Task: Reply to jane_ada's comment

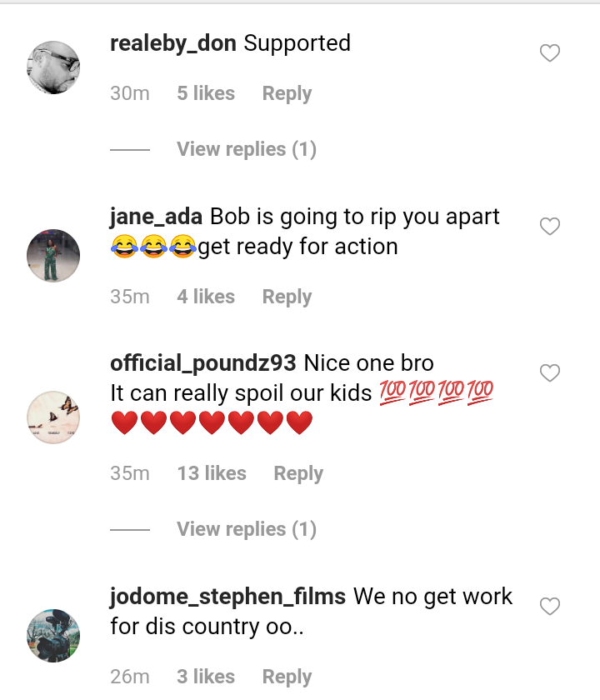Action: click(287, 297)
